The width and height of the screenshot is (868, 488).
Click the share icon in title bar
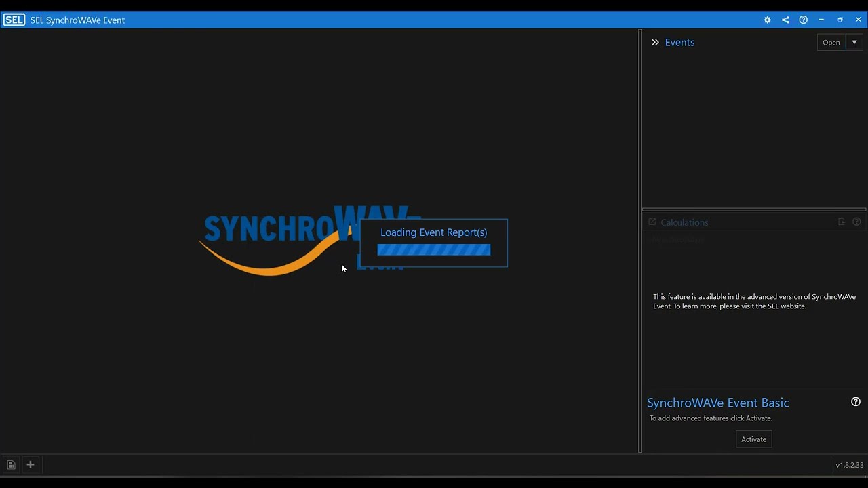click(785, 20)
